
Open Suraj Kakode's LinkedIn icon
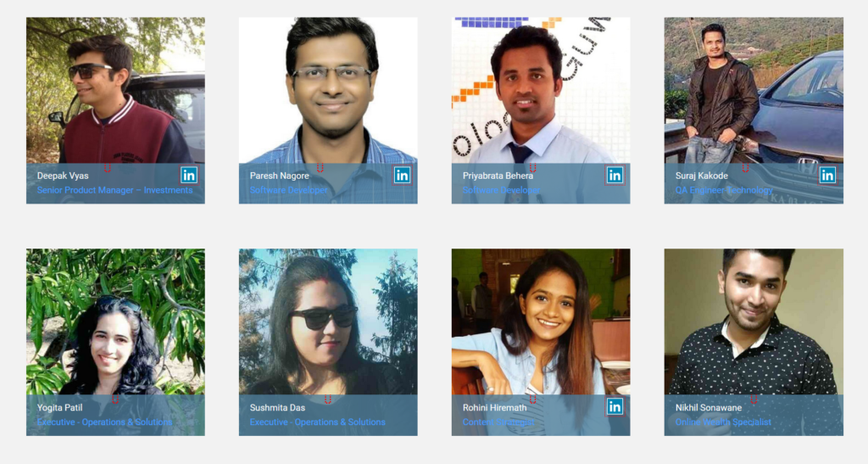click(827, 176)
